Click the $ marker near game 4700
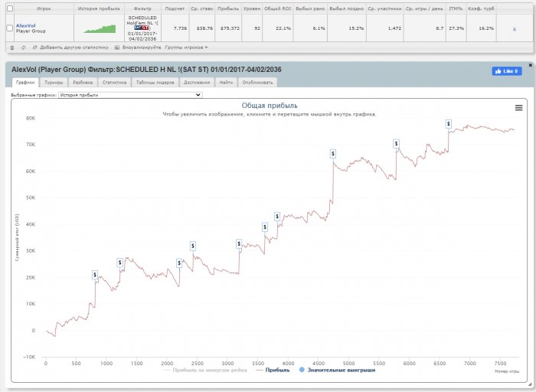 pos(333,154)
